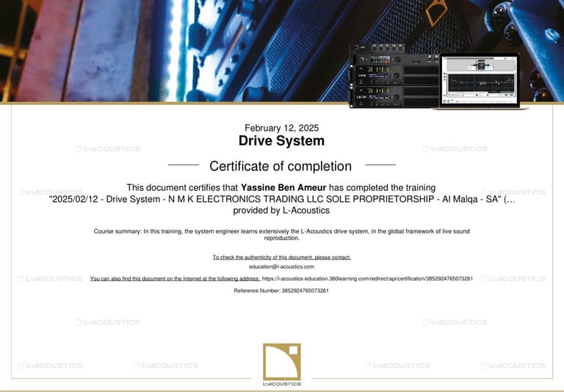Image resolution: width=564 pixels, height=392 pixels.
Task: Open the education@l-acoustics.com email link
Action: [281, 267]
